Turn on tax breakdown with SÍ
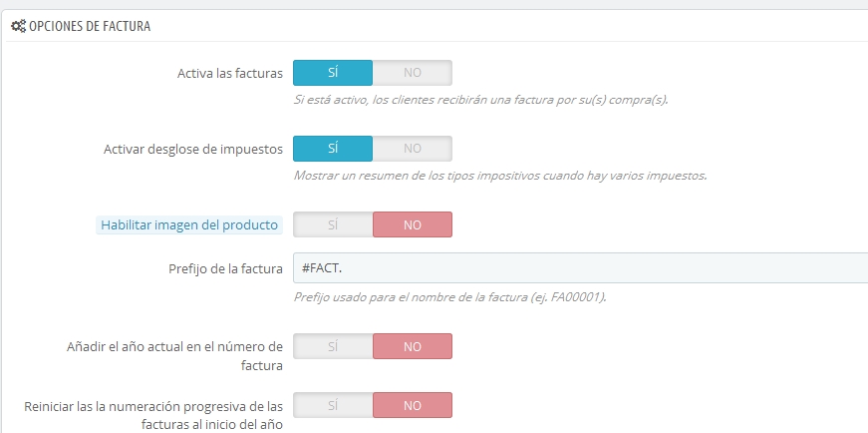The image size is (868, 433). (x=333, y=149)
